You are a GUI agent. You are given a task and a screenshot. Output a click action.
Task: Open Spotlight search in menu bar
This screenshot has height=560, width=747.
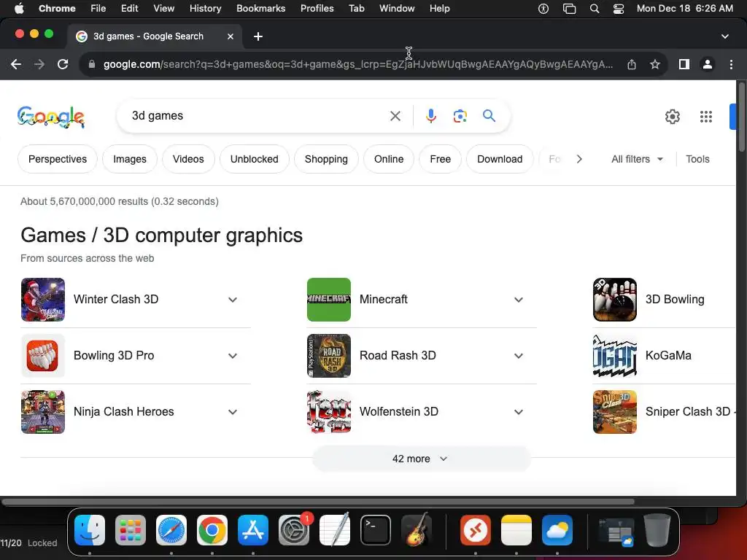point(594,9)
